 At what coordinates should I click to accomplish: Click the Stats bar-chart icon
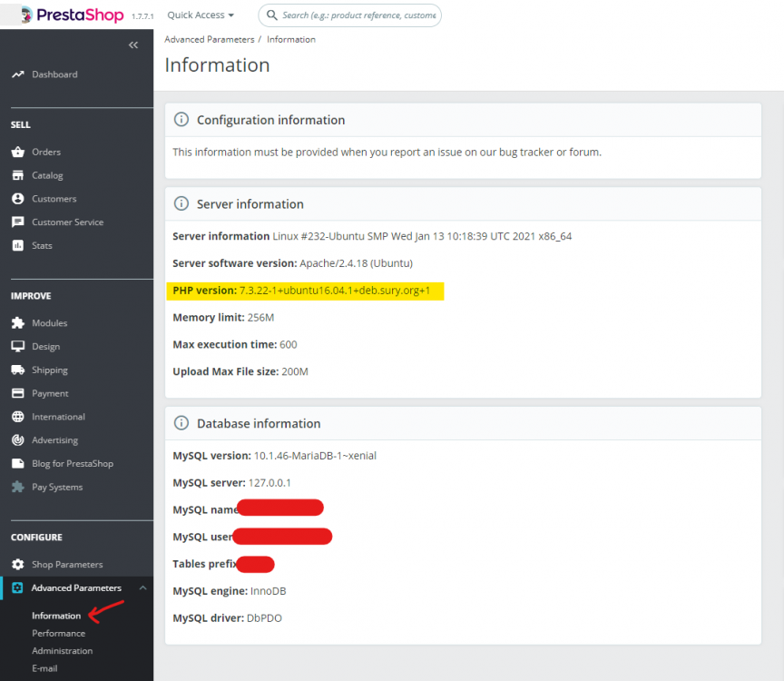[18, 245]
